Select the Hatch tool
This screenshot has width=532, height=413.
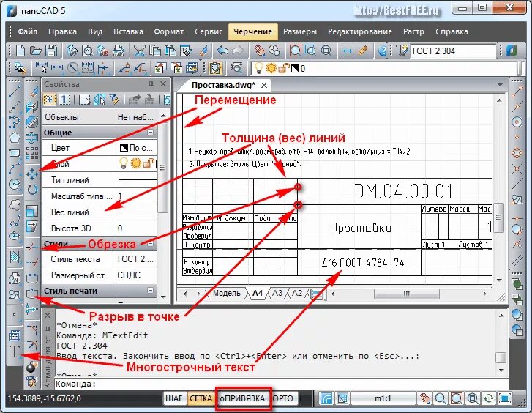pos(15,257)
